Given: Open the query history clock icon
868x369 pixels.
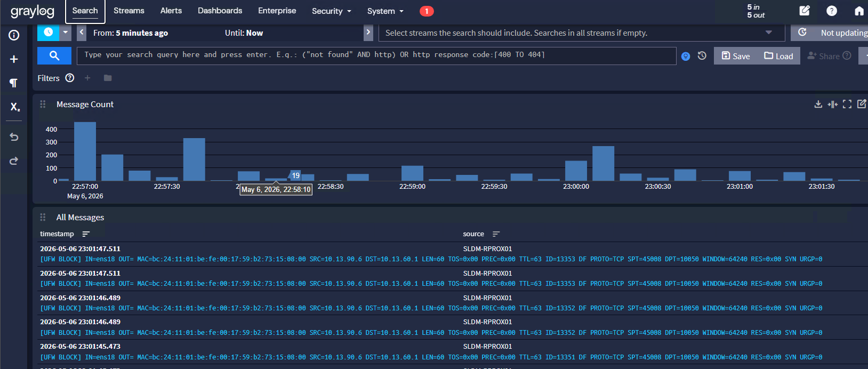Looking at the screenshot, I should 702,55.
